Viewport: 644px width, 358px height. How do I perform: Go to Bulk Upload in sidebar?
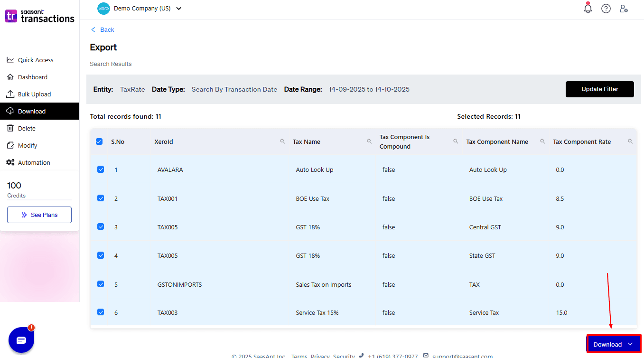point(34,94)
